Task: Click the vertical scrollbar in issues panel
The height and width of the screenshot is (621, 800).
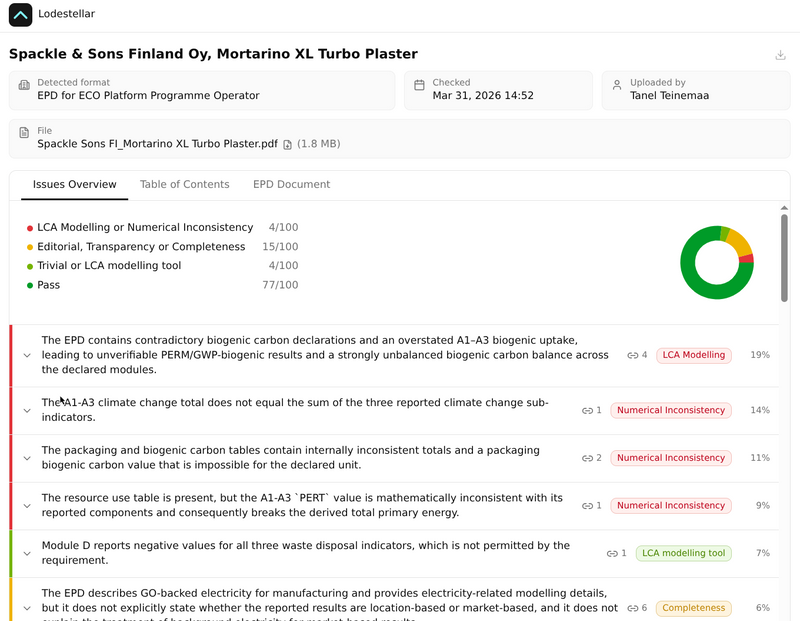Action: tap(784, 257)
